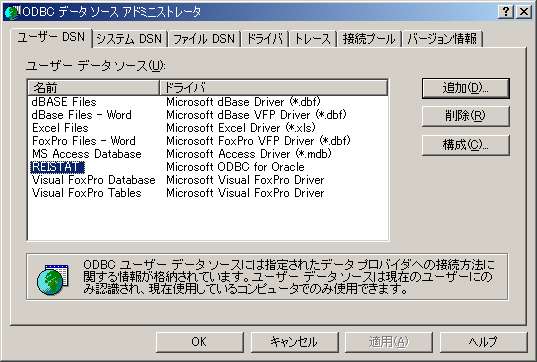Click the キャンセル button

pos(294,342)
